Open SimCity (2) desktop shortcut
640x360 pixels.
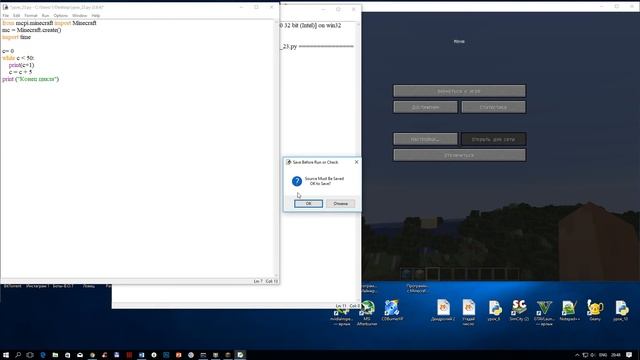point(519,310)
